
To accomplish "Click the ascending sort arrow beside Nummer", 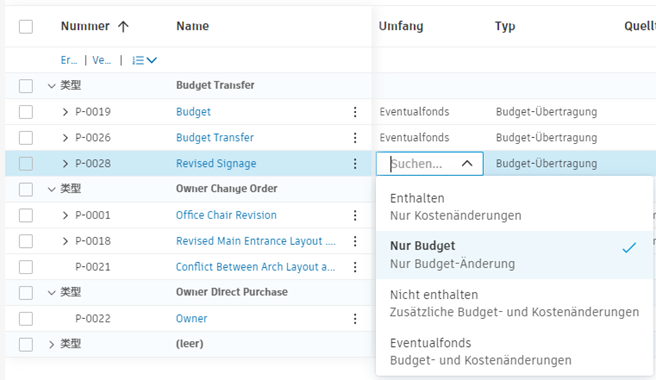I will (123, 26).
